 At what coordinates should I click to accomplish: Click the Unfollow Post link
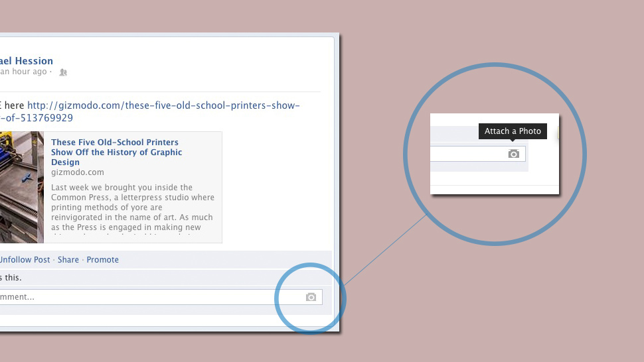(x=25, y=259)
